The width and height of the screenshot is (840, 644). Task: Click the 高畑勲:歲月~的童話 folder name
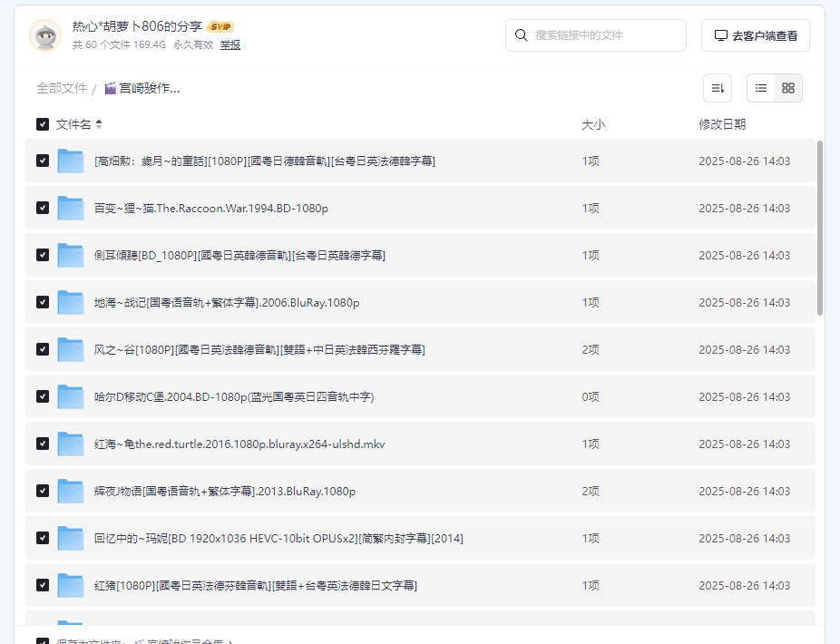click(x=265, y=161)
